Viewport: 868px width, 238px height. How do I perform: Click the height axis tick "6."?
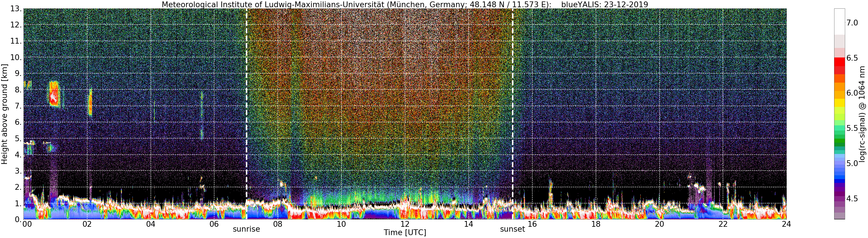tap(18, 122)
